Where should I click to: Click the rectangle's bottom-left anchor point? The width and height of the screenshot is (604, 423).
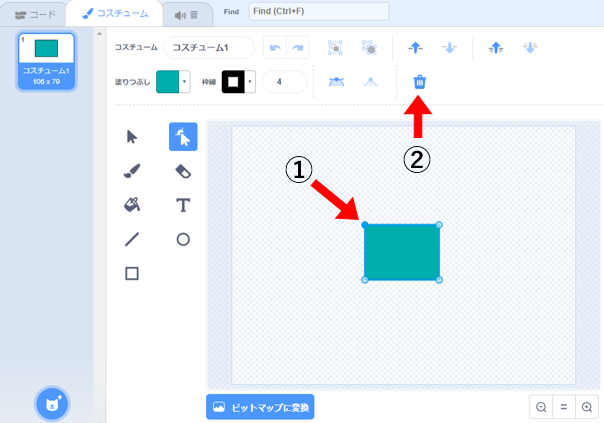point(365,280)
